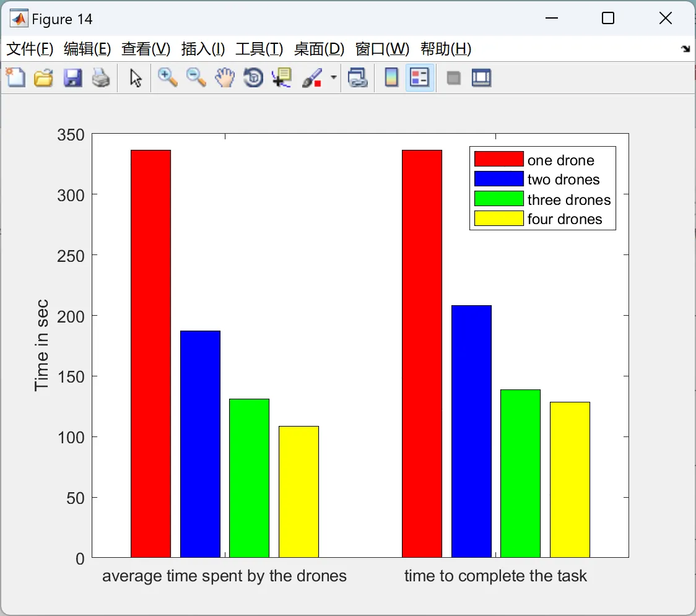
Task: Click the blue two drones legend swatch
Action: tap(499, 178)
